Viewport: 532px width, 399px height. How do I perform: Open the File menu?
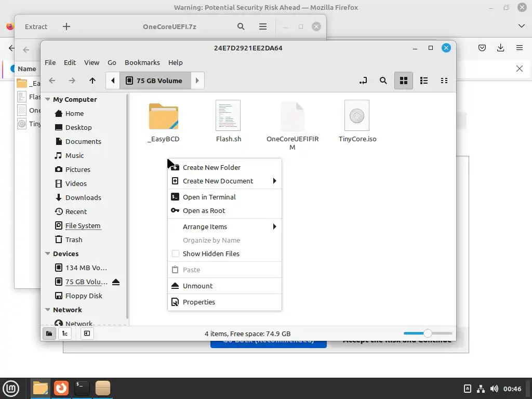point(50,62)
